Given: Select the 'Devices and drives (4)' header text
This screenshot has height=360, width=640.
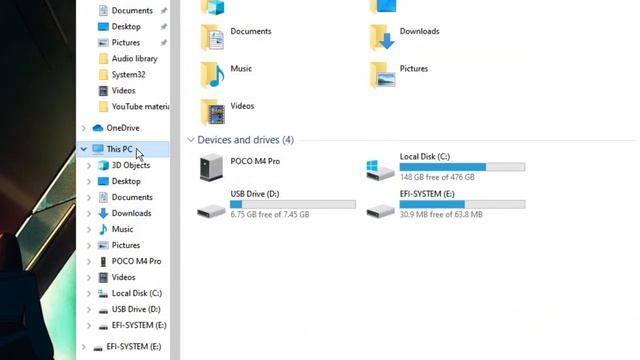Looking at the screenshot, I should (x=245, y=140).
